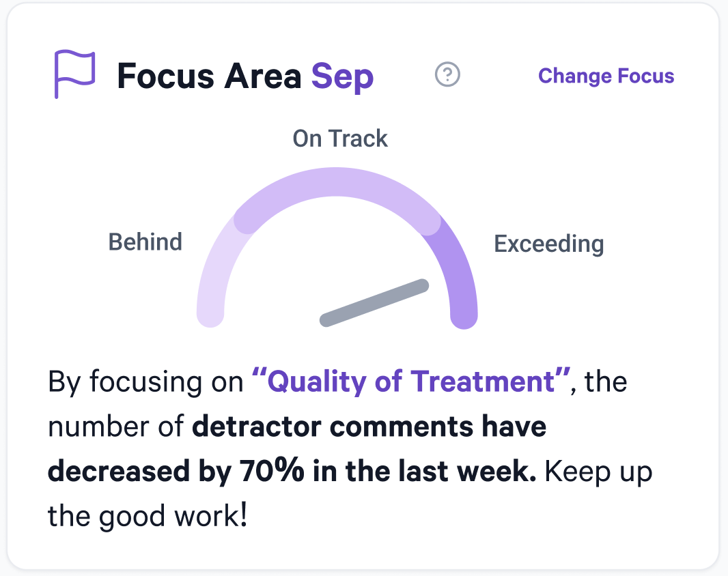Click the Keep up the good work text
Image resolution: width=728 pixels, height=576 pixels.
point(350,494)
